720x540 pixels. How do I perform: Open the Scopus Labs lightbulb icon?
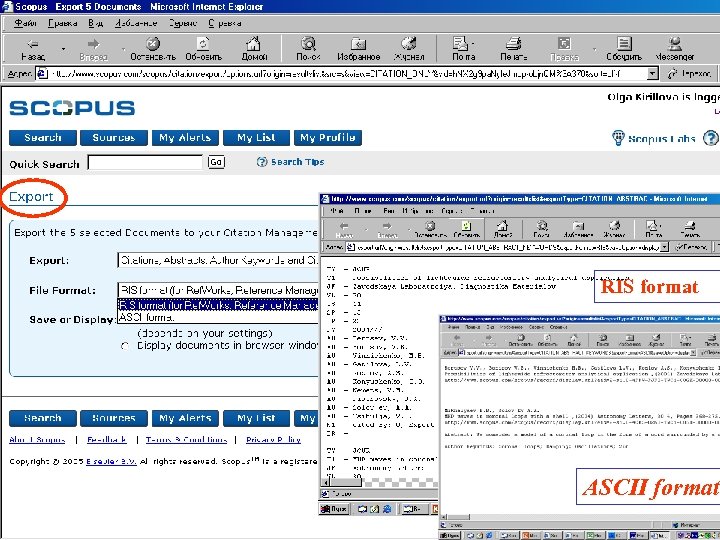click(619, 137)
